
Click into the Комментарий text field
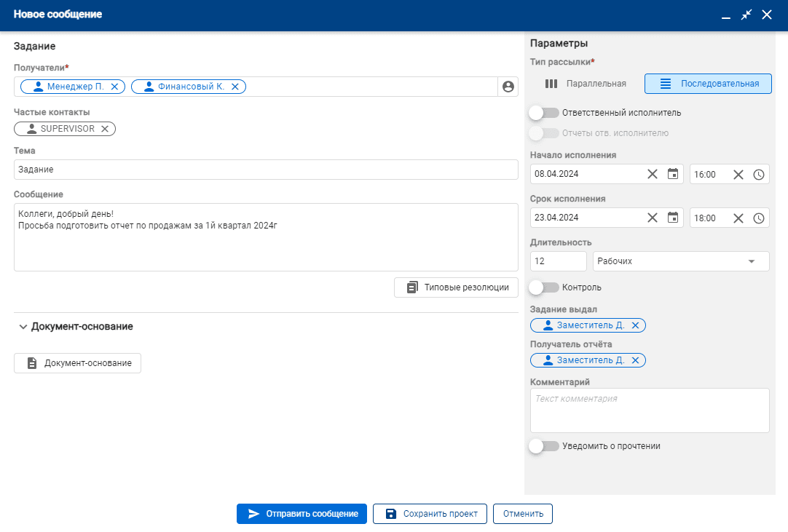pos(649,410)
